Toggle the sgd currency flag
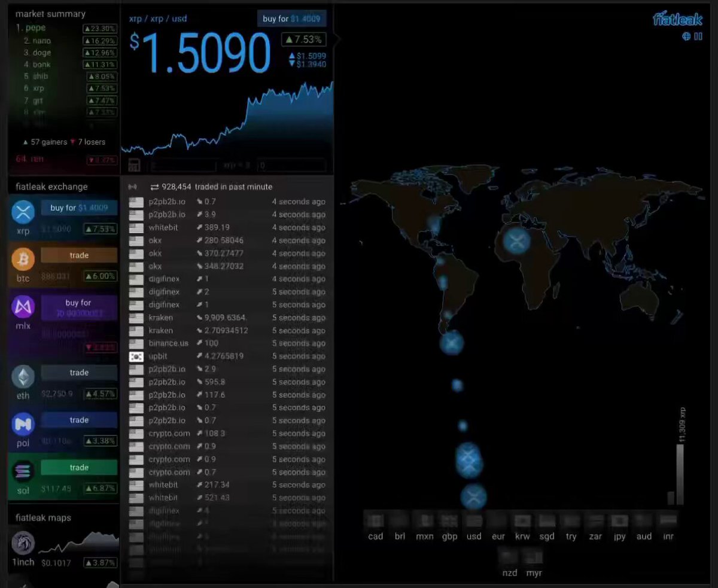Screen dimensions: 718x588 547,520
